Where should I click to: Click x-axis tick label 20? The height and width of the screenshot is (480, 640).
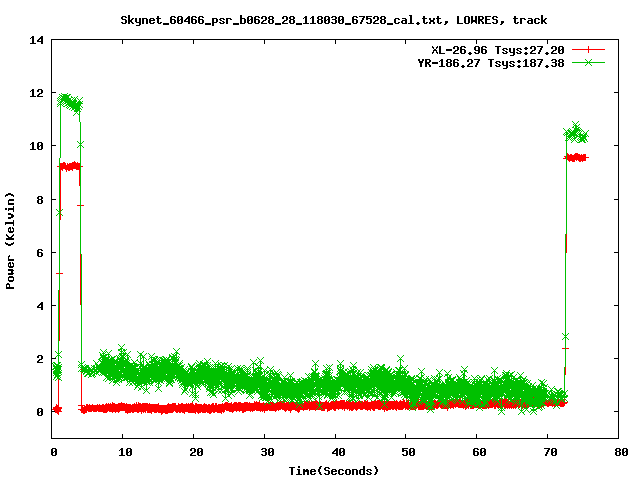(196, 452)
